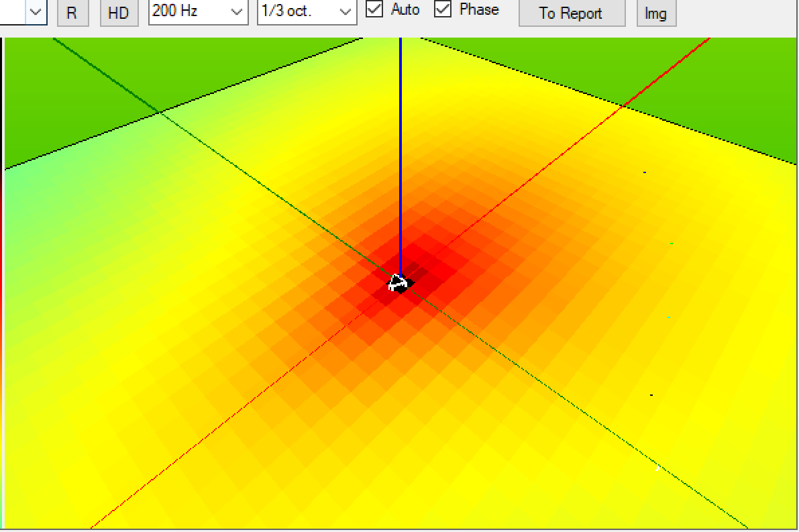Viewport: 799px width, 532px height.
Task: Click where red axis crosses dashed boundary line
Action: [623, 105]
